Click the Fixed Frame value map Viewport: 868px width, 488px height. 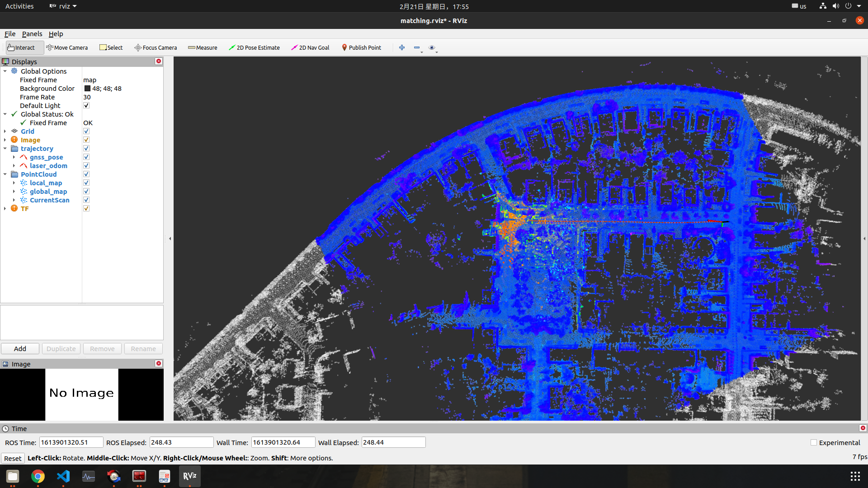point(90,80)
